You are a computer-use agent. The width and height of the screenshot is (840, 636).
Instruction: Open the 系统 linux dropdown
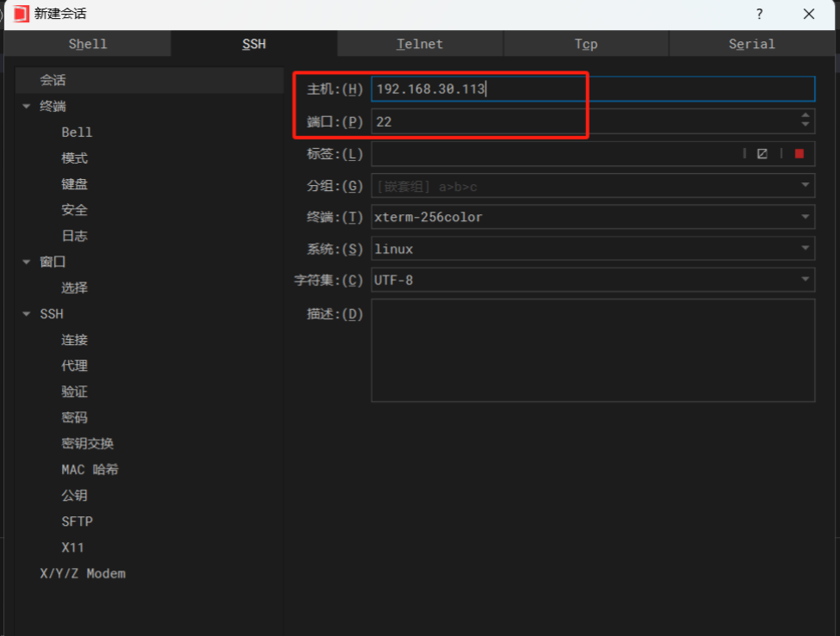point(806,248)
